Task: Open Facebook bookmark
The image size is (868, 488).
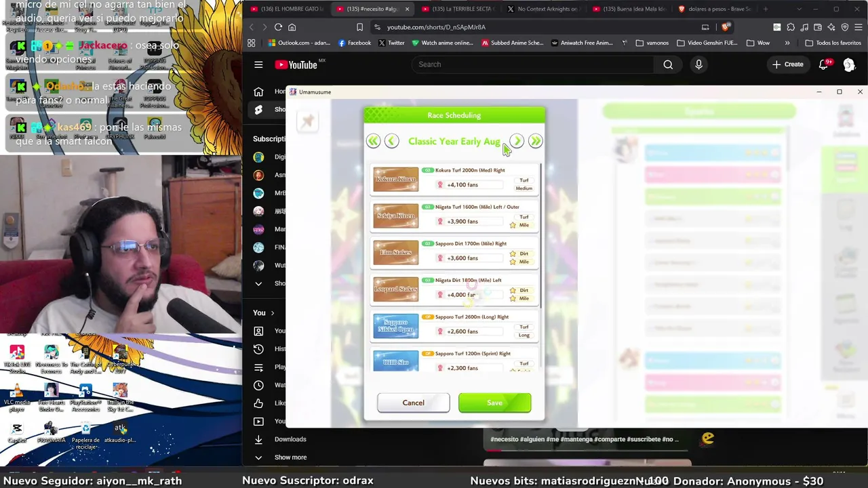Action: (354, 43)
